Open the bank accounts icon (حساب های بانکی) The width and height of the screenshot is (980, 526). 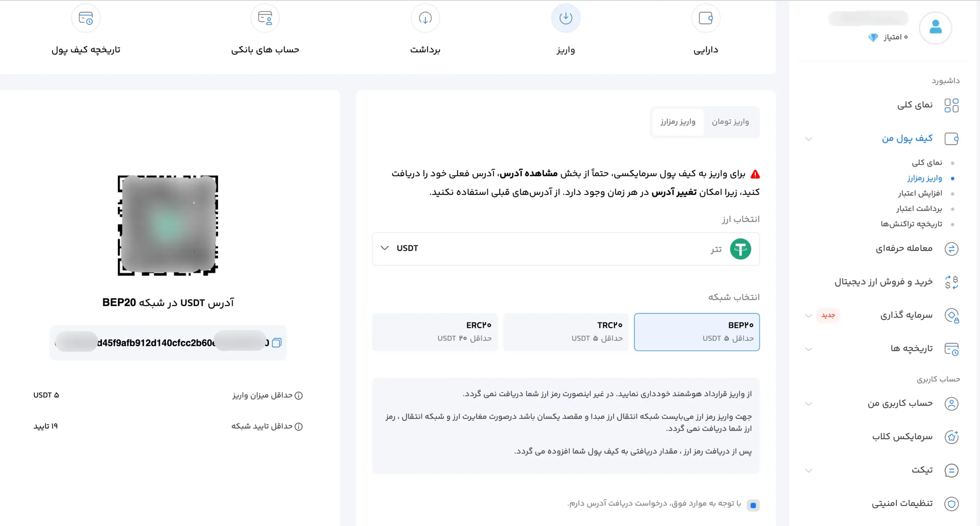[x=265, y=18]
